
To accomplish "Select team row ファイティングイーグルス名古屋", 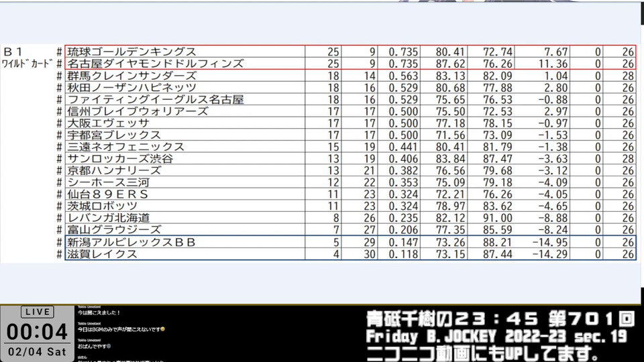I will 350,99.
